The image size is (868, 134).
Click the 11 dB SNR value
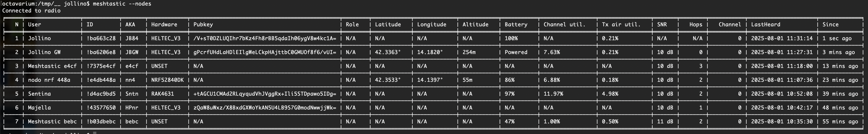[x=665, y=122]
